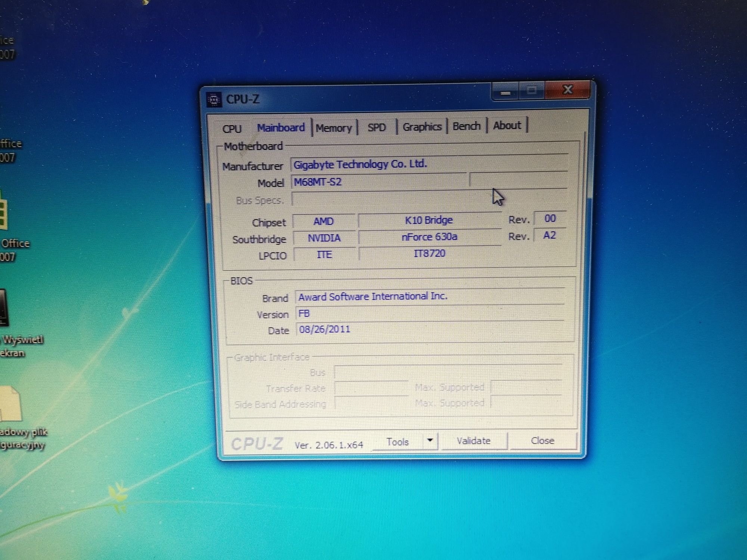Image resolution: width=747 pixels, height=560 pixels.
Task: Click the BIOS brand Award Software field
Action: point(430,296)
